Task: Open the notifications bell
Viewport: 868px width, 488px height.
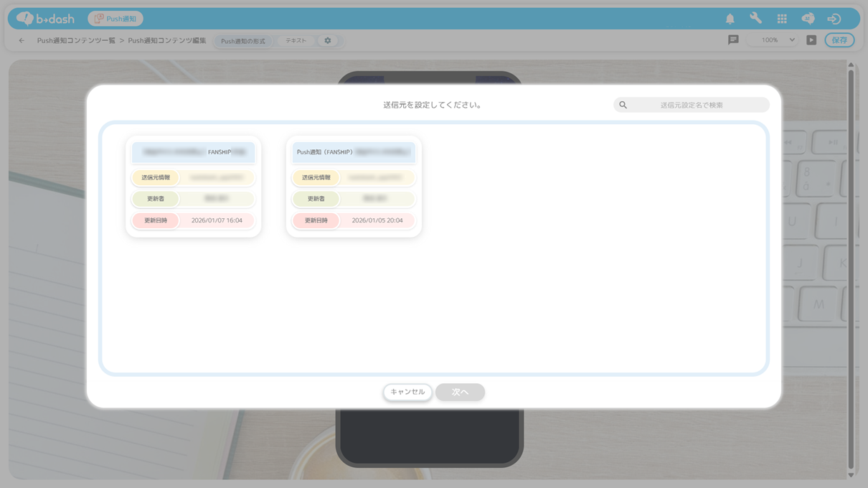Action: click(x=730, y=19)
